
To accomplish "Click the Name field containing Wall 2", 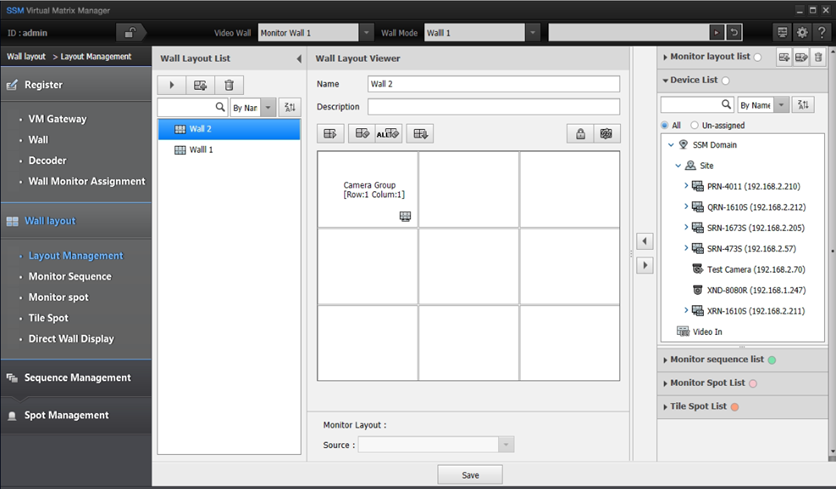I will click(x=494, y=84).
